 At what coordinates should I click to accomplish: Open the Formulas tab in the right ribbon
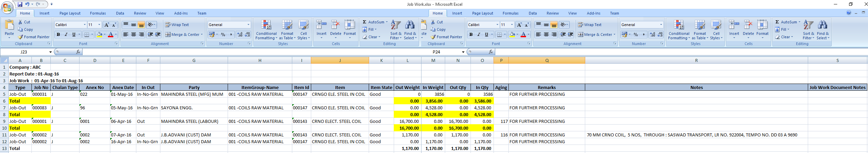pyautogui.click(x=510, y=13)
